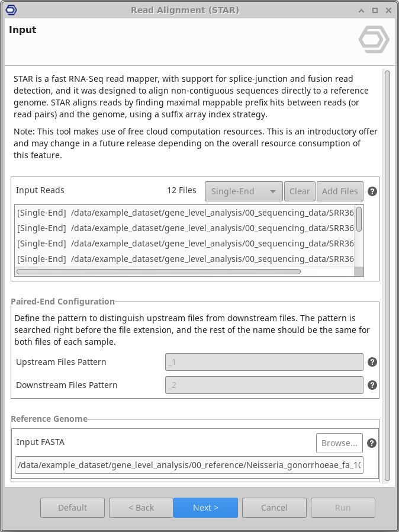Click the Input FASTA help icon
This screenshot has height=532, width=399.
click(x=372, y=443)
